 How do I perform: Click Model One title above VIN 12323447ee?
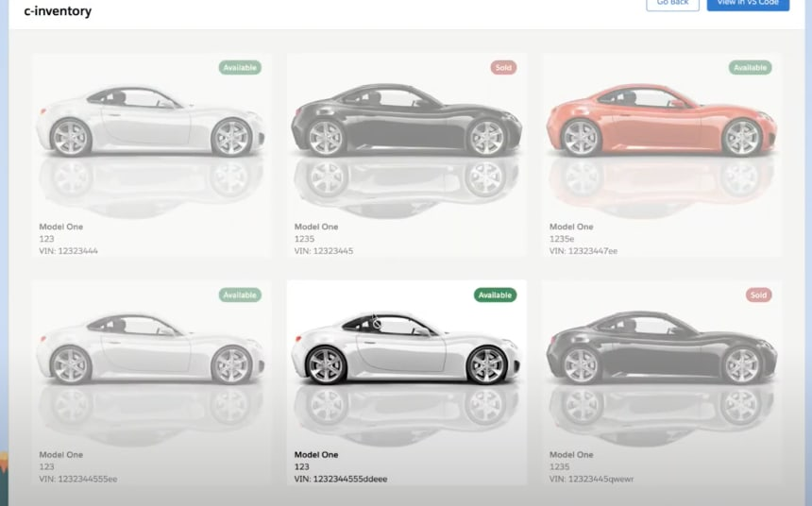tap(571, 227)
